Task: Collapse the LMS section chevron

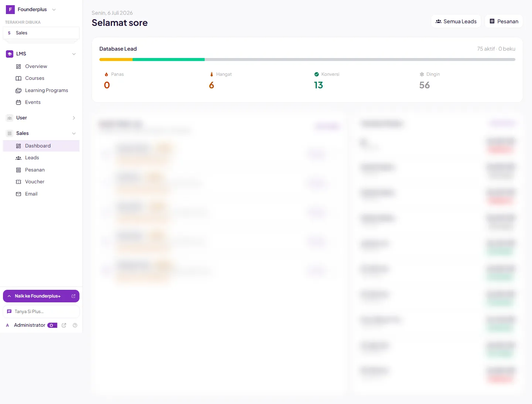Action: coord(74,54)
